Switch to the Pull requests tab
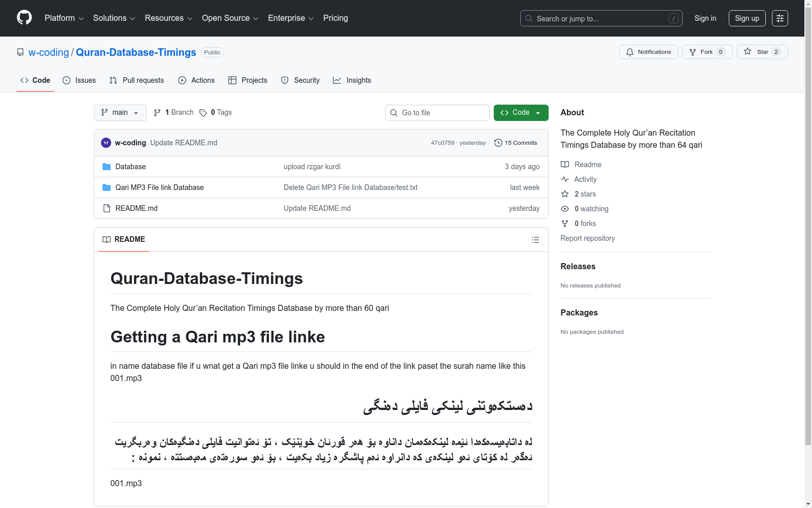812x508 pixels. (137, 80)
